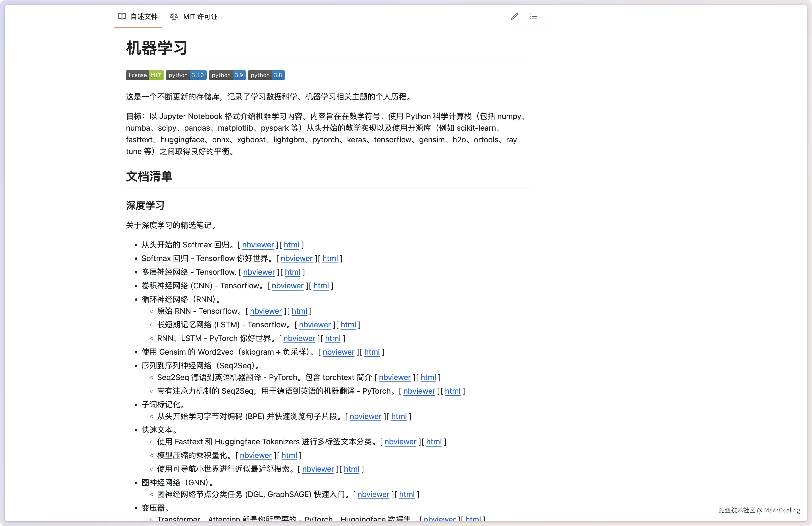Open html link for 图神经网络节点分类任务
The width and height of the screenshot is (812, 526).
tap(407, 494)
